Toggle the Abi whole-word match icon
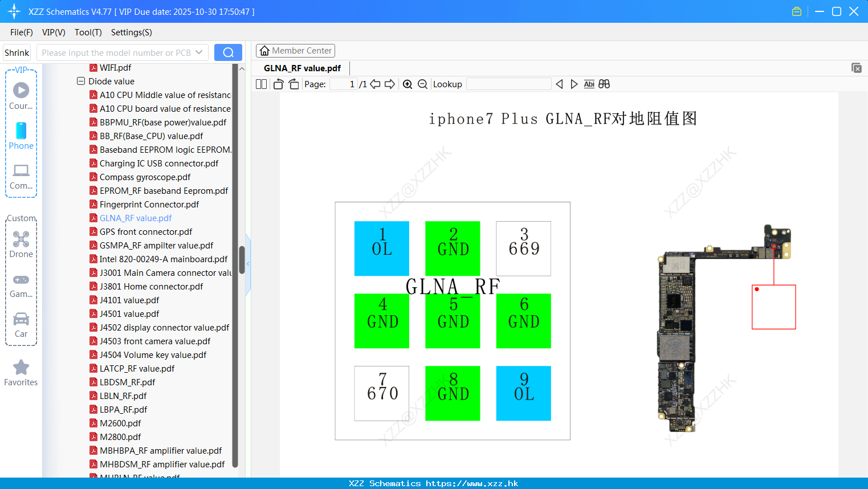Screen dimensions: 868x489 point(589,84)
